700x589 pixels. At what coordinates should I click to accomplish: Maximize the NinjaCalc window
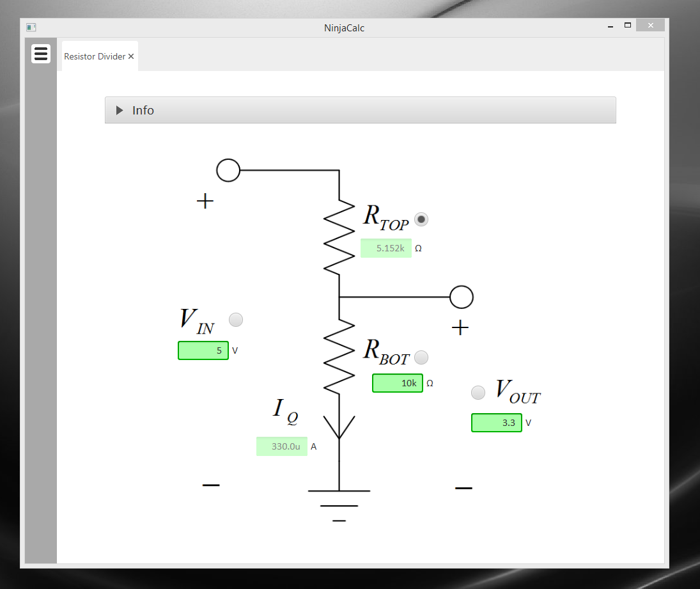click(x=628, y=26)
